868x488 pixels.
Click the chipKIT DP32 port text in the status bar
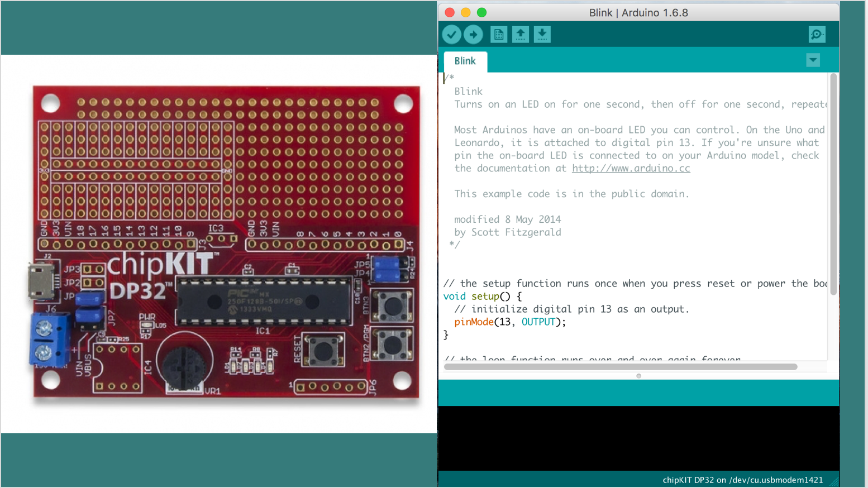[742, 479]
